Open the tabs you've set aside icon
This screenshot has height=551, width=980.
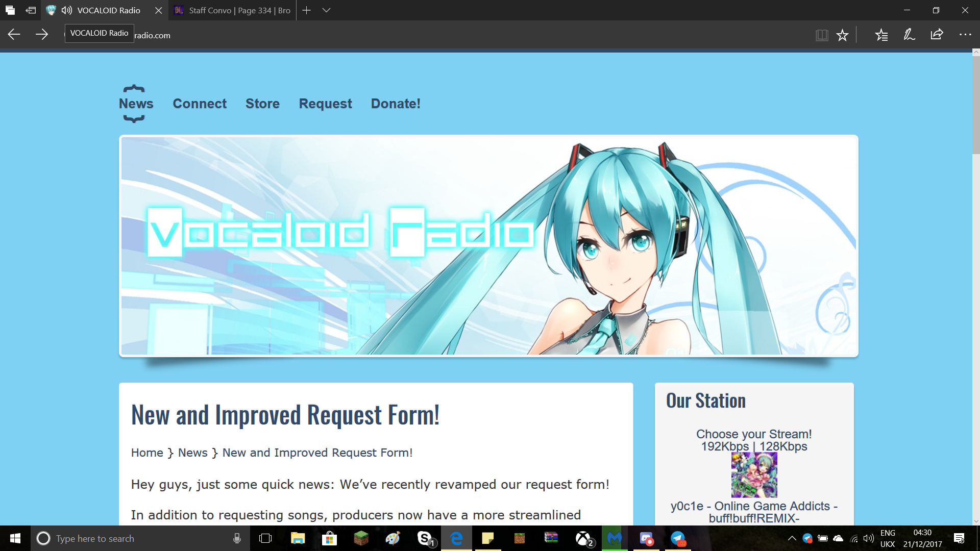point(10,10)
